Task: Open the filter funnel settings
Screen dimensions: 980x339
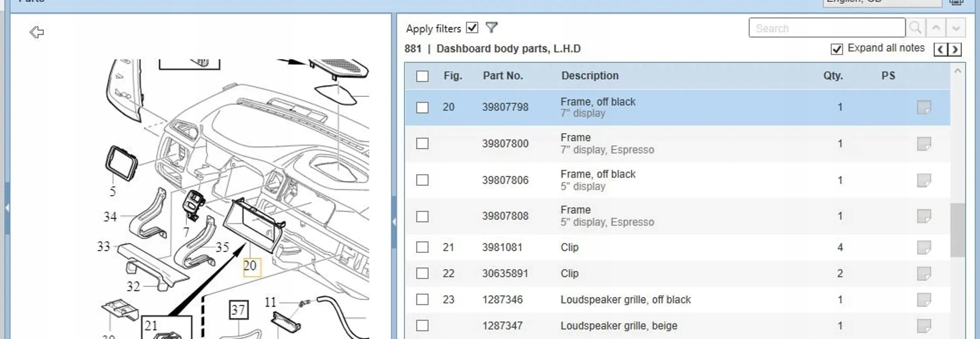Action: (x=491, y=27)
